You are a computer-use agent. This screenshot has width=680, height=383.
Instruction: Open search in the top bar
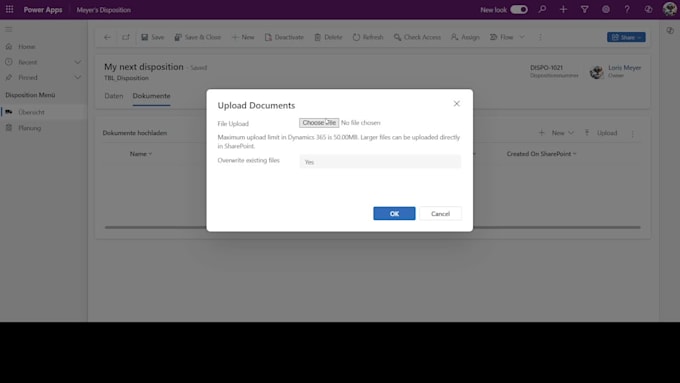(542, 9)
